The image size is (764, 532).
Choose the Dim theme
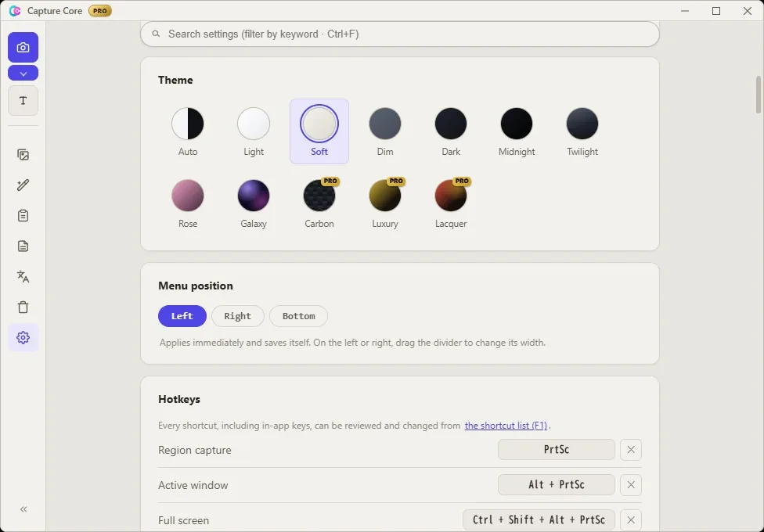pyautogui.click(x=385, y=131)
